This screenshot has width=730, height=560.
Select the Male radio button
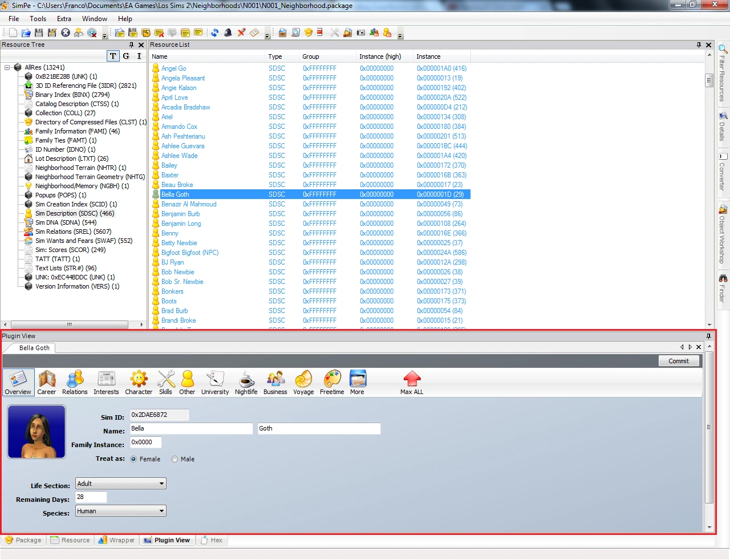175,459
